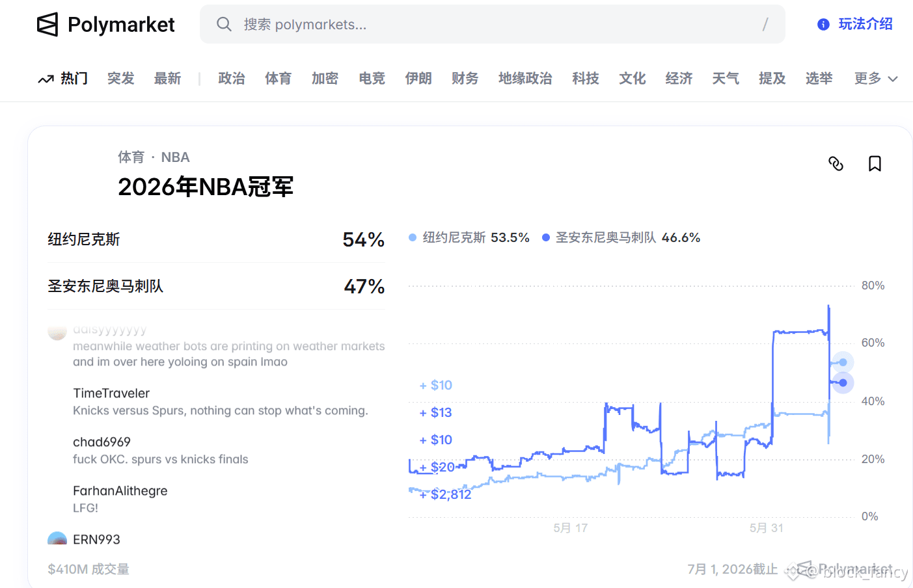This screenshot has width=913, height=588.
Task: Click the ERN993 username
Action: point(96,539)
